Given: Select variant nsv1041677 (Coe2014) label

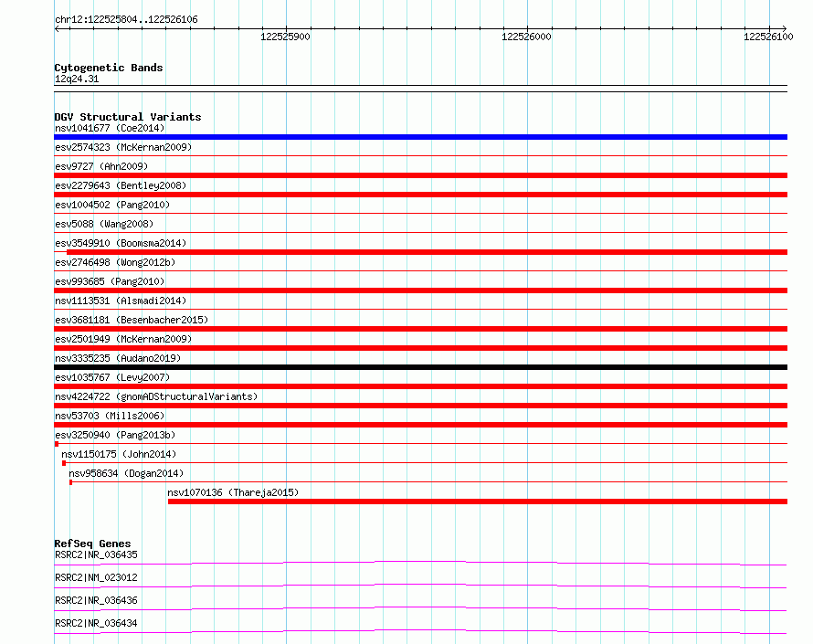Looking at the screenshot, I should 110,128.
